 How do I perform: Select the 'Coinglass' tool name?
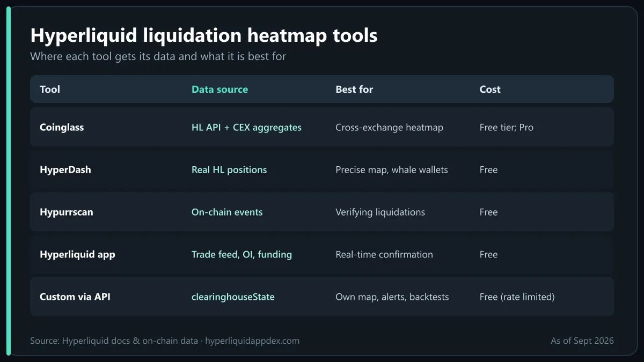62,128
